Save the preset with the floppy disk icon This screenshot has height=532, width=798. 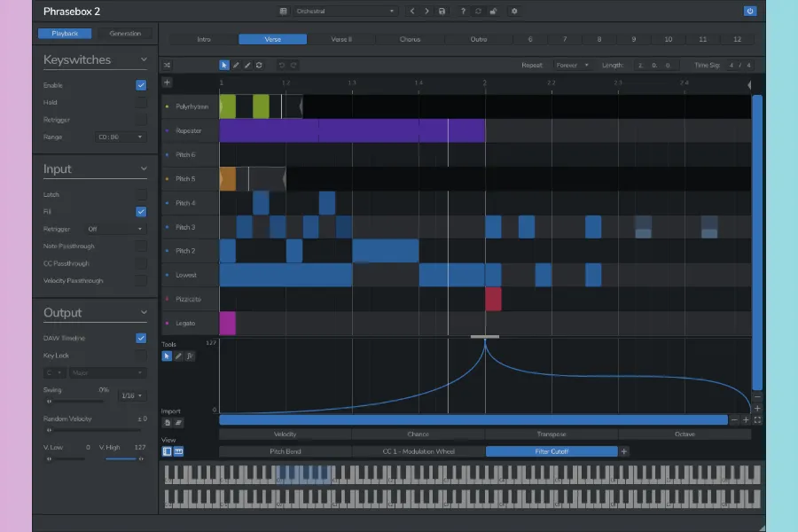(442, 12)
